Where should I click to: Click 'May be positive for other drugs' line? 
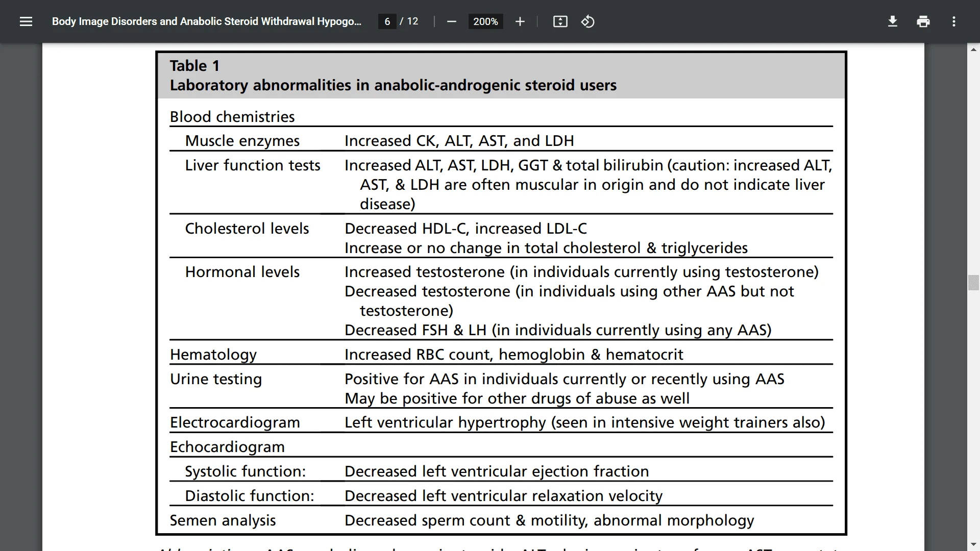(517, 398)
